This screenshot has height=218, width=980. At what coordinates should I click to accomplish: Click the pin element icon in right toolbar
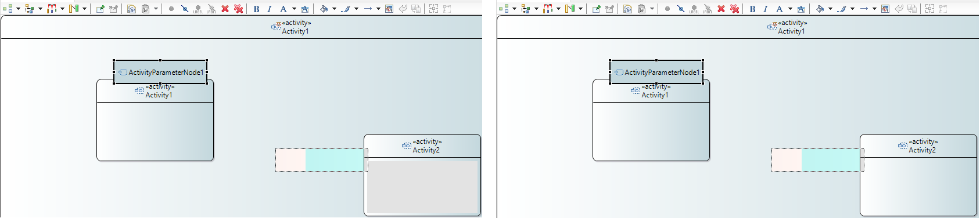(596, 9)
